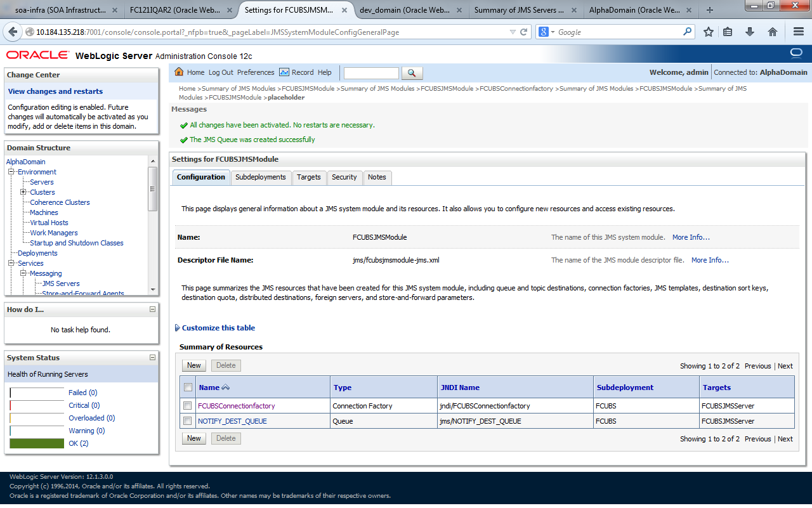Open the address bar history dropdown arrow

513,32
